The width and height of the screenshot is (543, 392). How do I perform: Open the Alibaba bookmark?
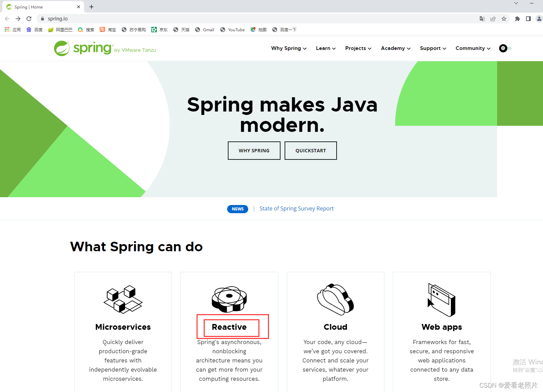click(x=60, y=30)
